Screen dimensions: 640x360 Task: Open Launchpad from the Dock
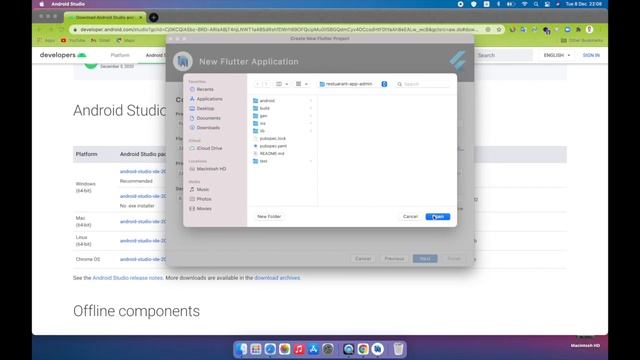click(256, 349)
